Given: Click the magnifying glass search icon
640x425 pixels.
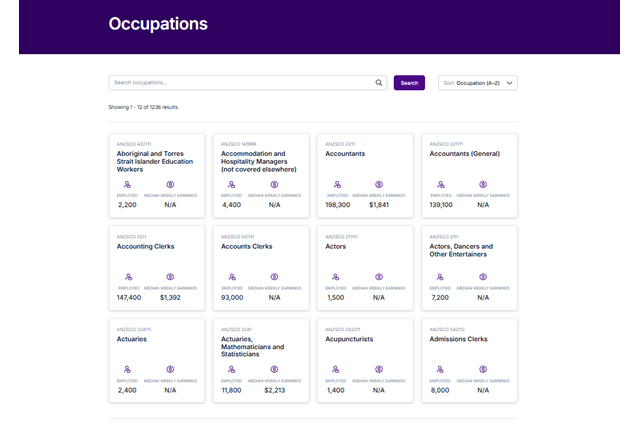Looking at the screenshot, I should coord(379,83).
